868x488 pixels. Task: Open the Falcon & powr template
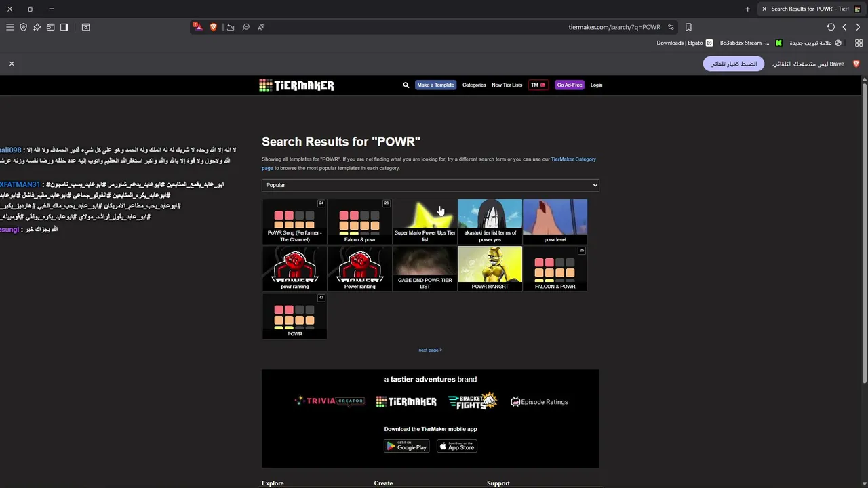pos(359,221)
